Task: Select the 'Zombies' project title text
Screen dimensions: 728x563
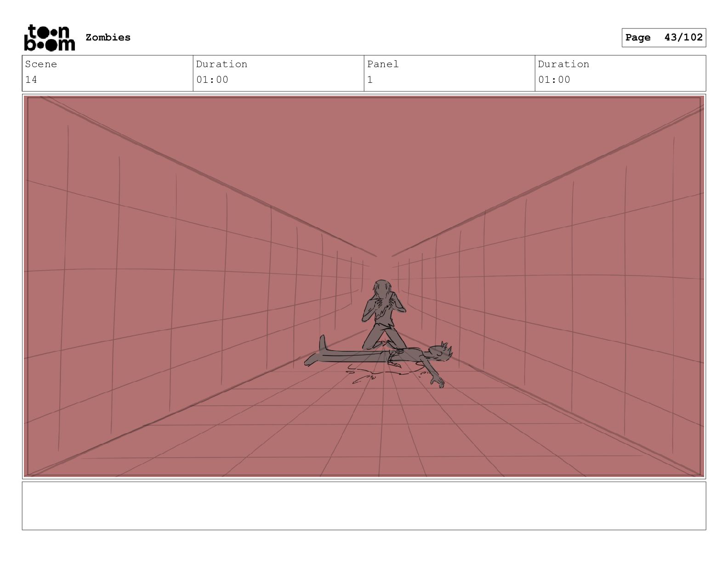Action: click(108, 37)
